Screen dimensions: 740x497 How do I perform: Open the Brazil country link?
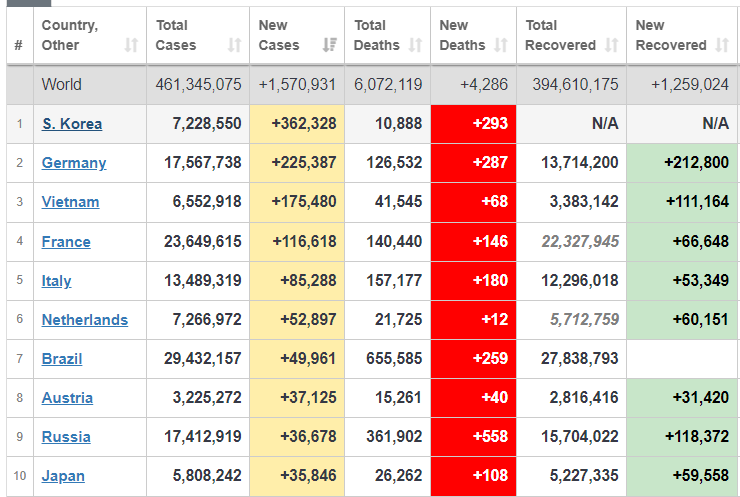[x=62, y=359]
